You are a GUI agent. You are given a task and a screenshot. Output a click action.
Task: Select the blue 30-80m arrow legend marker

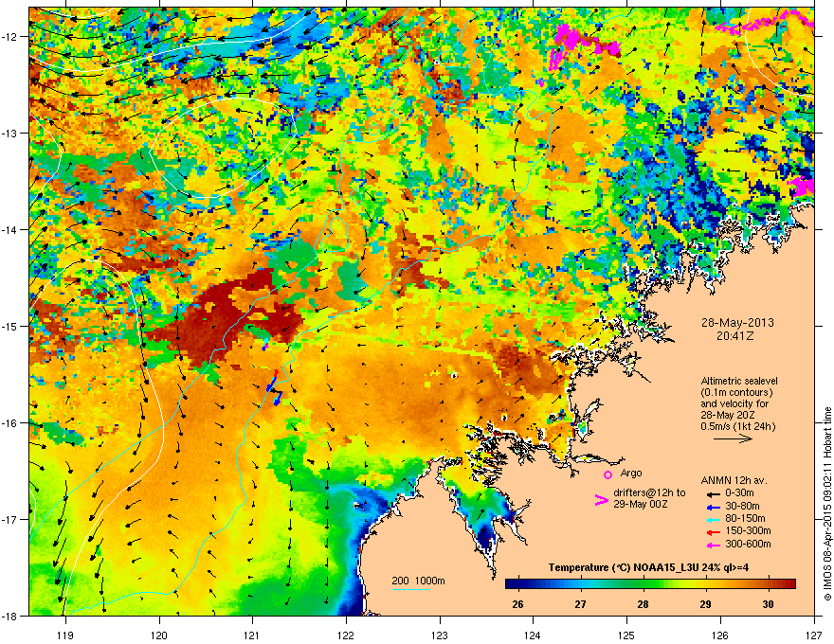[x=712, y=507]
